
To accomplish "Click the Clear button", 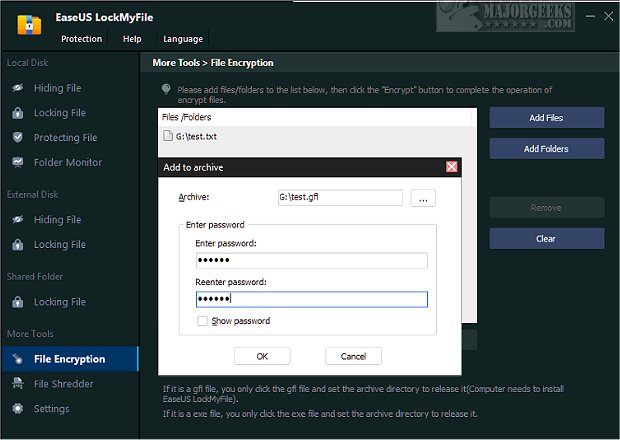I will tap(547, 238).
